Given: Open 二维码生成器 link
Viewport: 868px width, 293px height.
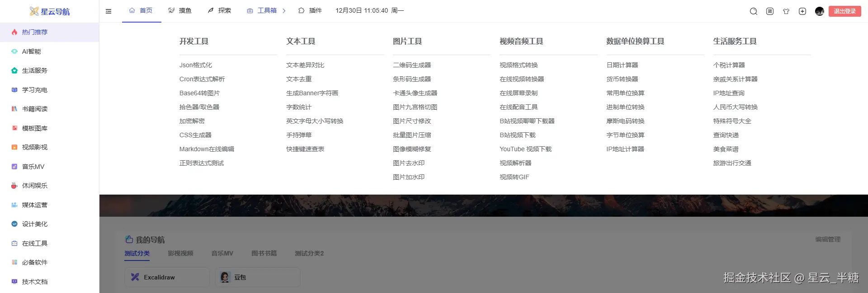Looking at the screenshot, I should 412,65.
